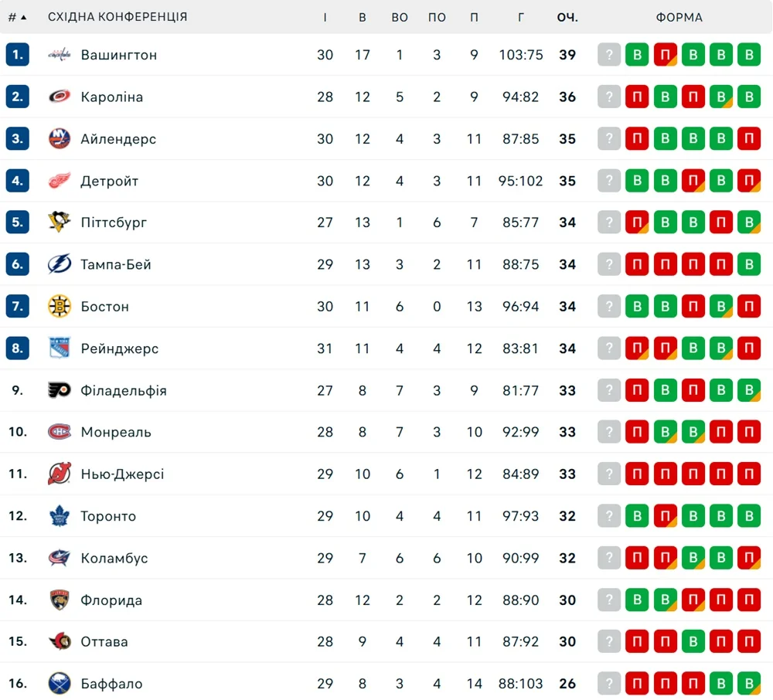Image resolution: width=773 pixels, height=700 pixels.
Task: Click the Carolina Hurricanes logo icon
Action: [60, 97]
